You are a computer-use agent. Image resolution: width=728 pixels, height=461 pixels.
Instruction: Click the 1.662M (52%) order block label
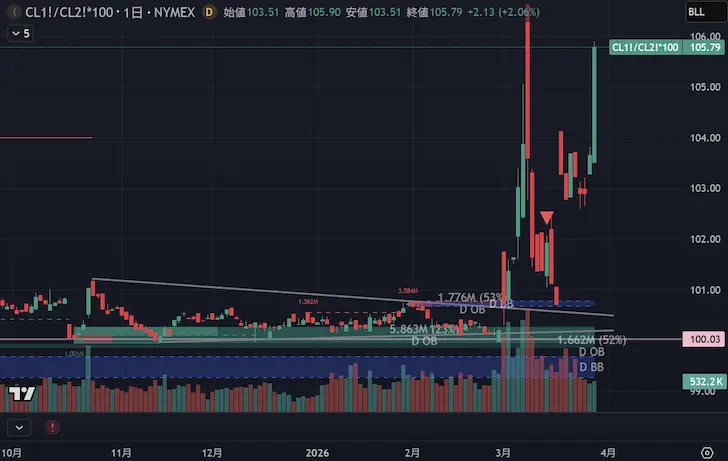(x=590, y=340)
